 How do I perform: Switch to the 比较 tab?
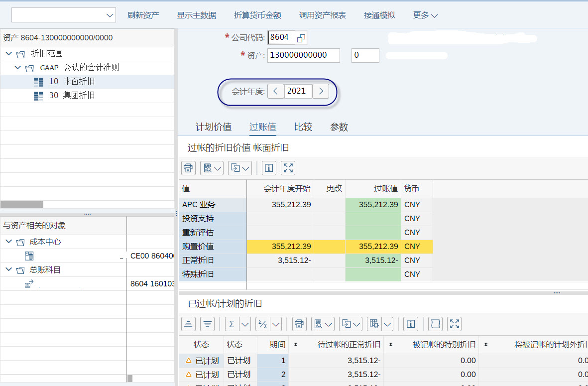pyautogui.click(x=303, y=127)
